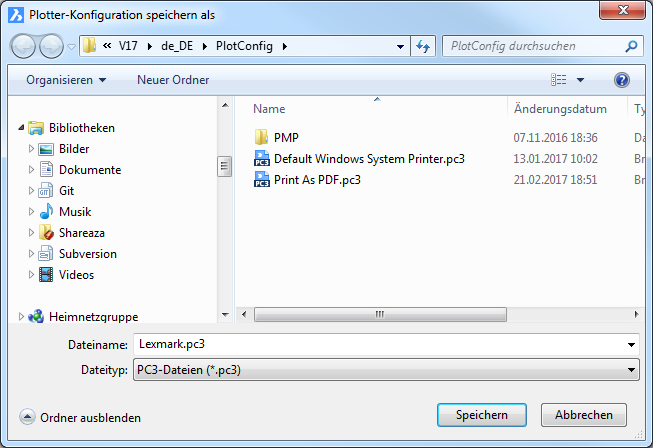Select Default Windows System Printer.pc3 file
This screenshot has width=653, height=448.
click(x=368, y=159)
